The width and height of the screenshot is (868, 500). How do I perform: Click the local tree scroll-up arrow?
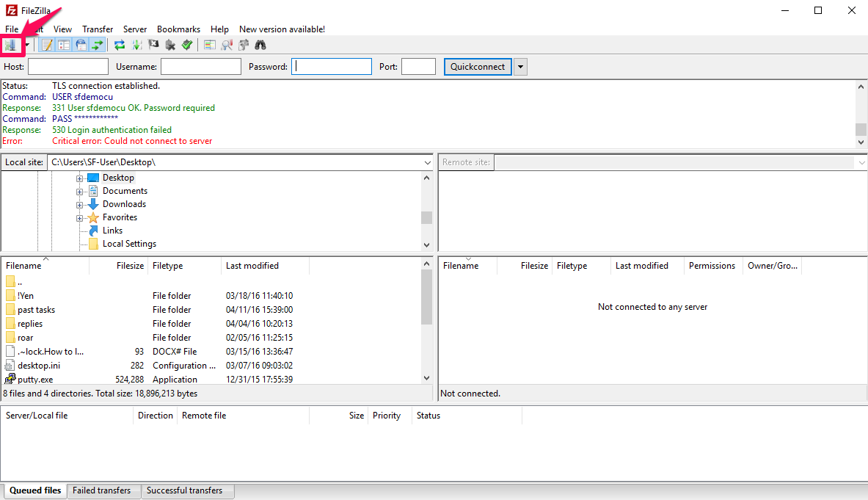pos(426,178)
